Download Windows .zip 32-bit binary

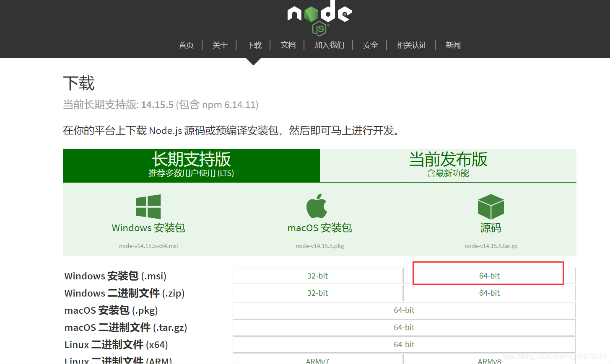coord(317,293)
